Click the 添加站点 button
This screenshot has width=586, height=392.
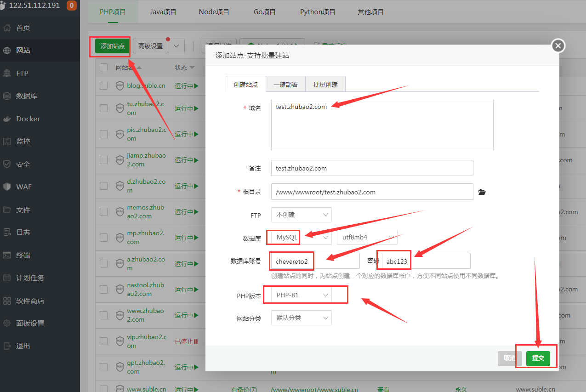click(x=113, y=46)
